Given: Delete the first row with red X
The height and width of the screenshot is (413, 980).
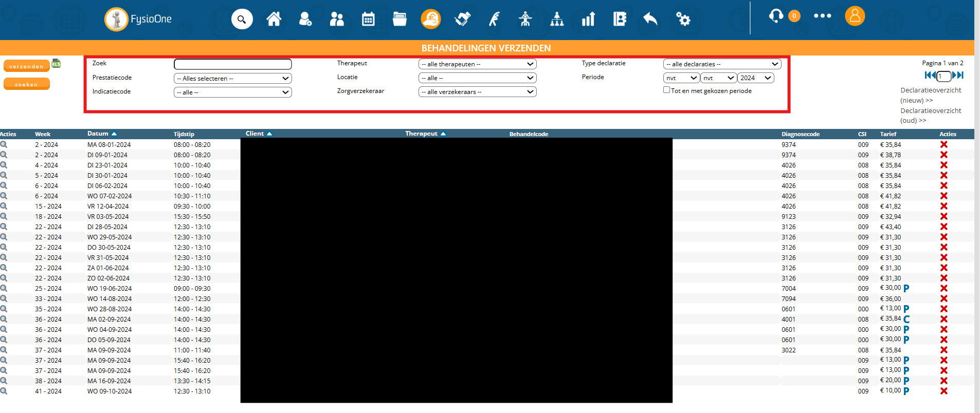Looking at the screenshot, I should coord(943,144).
